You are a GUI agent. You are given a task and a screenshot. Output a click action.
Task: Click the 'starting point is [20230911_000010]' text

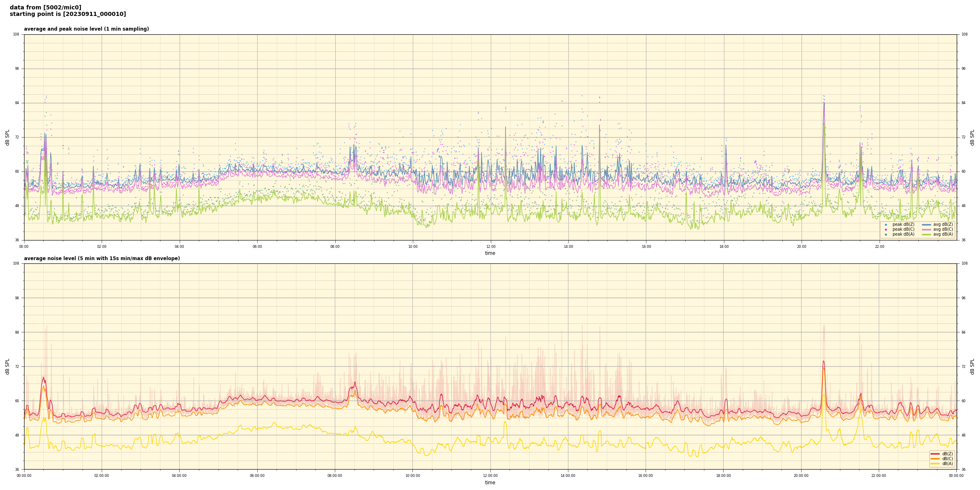pyautogui.click(x=68, y=14)
